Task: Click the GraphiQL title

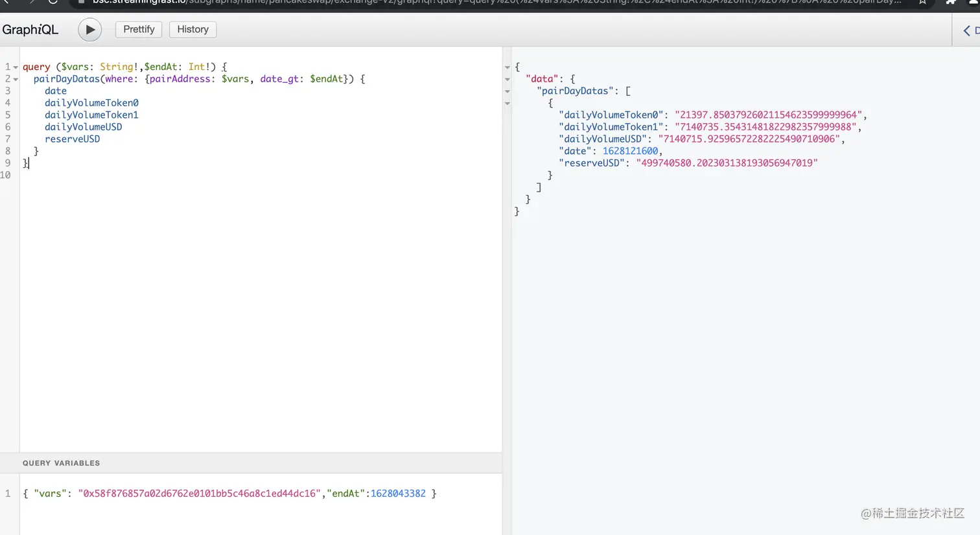Action: point(30,30)
